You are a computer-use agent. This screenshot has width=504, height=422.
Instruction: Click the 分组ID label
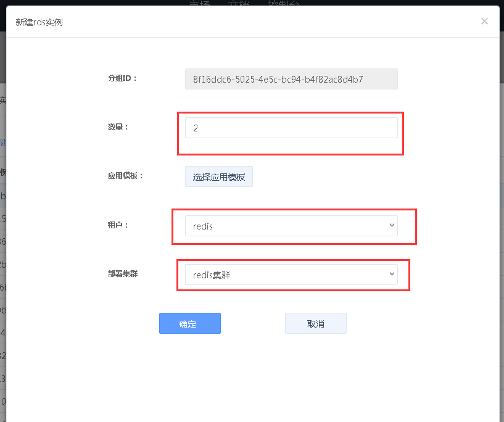122,78
